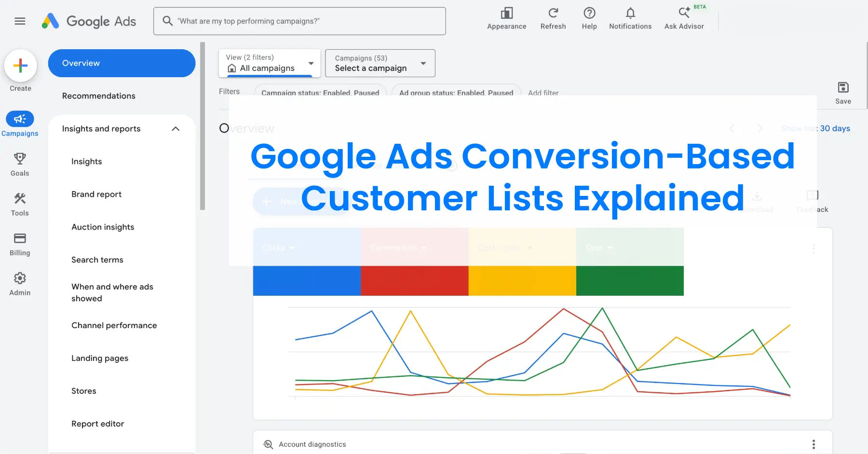Click the Create plus button
Screen dimensions: 868x454
(x=20, y=66)
